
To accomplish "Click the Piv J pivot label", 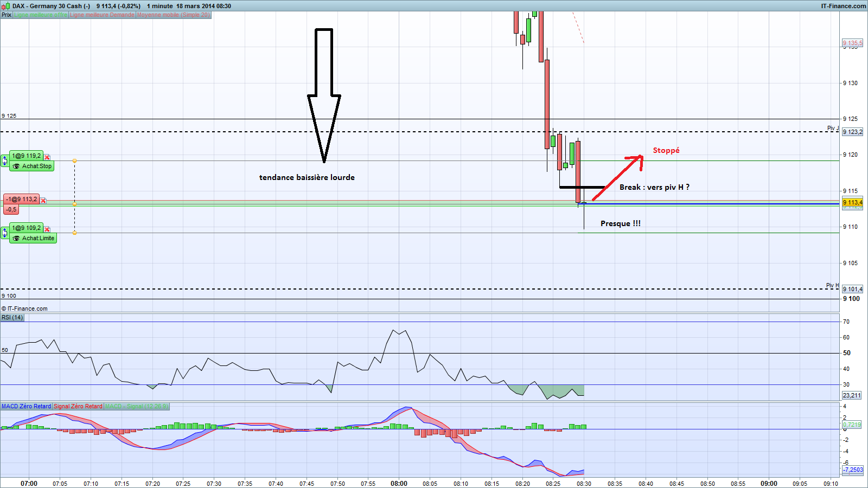I will pyautogui.click(x=833, y=128).
